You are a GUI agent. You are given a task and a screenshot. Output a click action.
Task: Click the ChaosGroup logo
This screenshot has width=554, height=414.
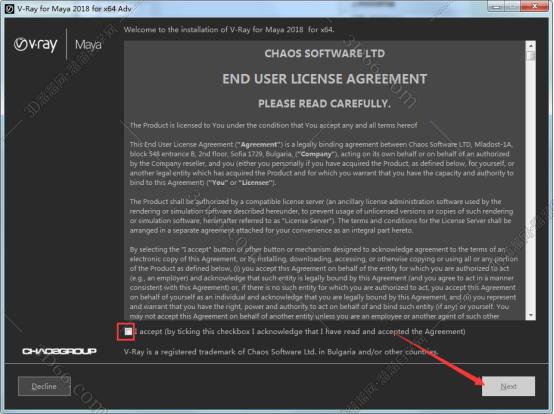pyautogui.click(x=59, y=351)
